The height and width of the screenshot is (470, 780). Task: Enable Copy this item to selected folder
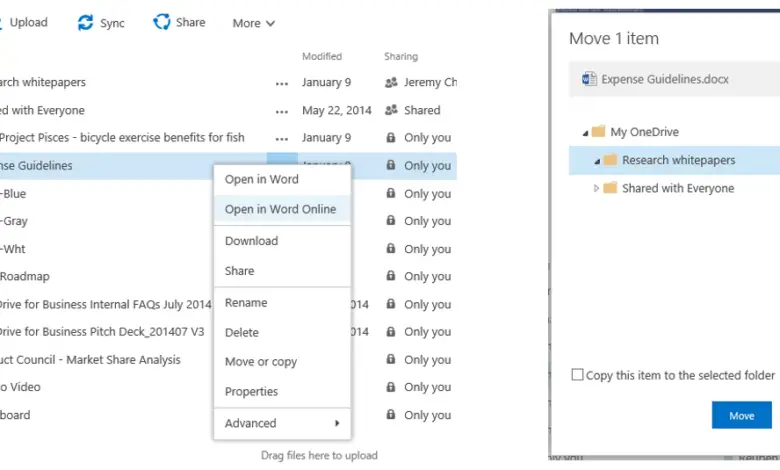coord(577,375)
